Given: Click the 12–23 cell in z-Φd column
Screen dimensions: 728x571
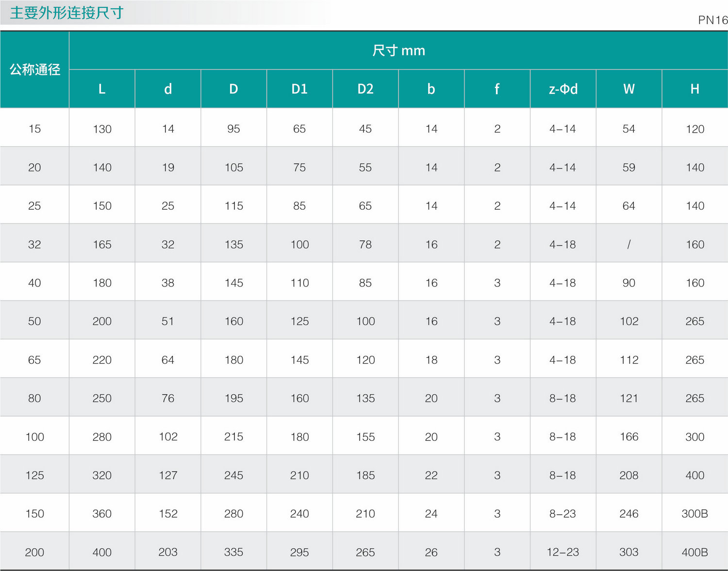Looking at the screenshot, I should pos(563,552).
